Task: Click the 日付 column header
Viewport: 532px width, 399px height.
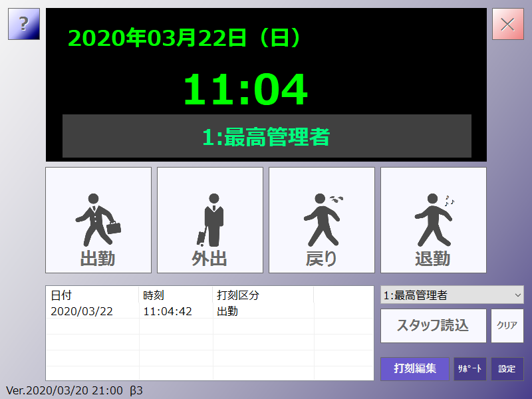Action: point(61,295)
